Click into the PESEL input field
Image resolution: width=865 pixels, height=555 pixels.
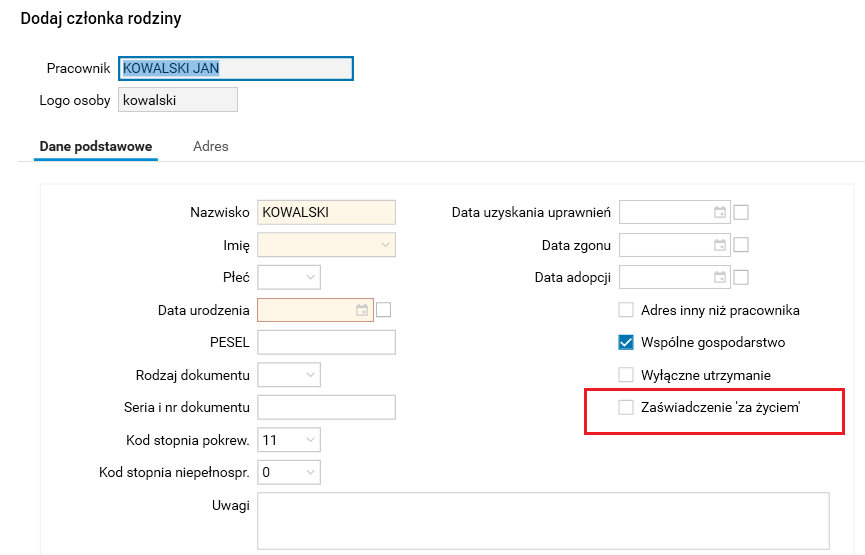click(326, 342)
